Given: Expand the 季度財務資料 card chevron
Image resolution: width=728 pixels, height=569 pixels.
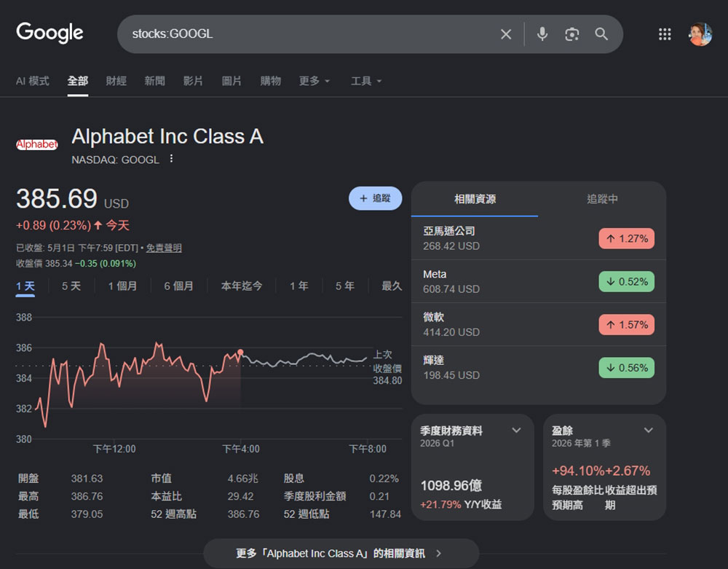Looking at the screenshot, I should [x=516, y=430].
